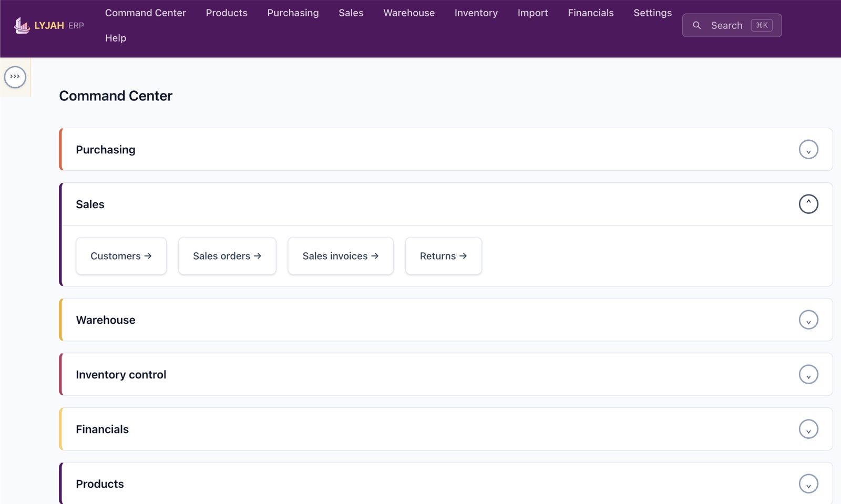Open the Settings menu

(x=652, y=13)
